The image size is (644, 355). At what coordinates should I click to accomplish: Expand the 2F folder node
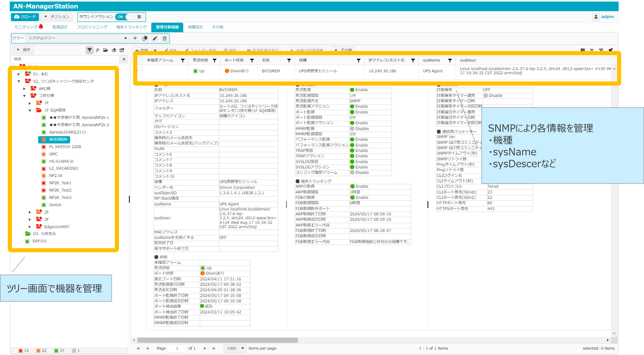click(30, 212)
